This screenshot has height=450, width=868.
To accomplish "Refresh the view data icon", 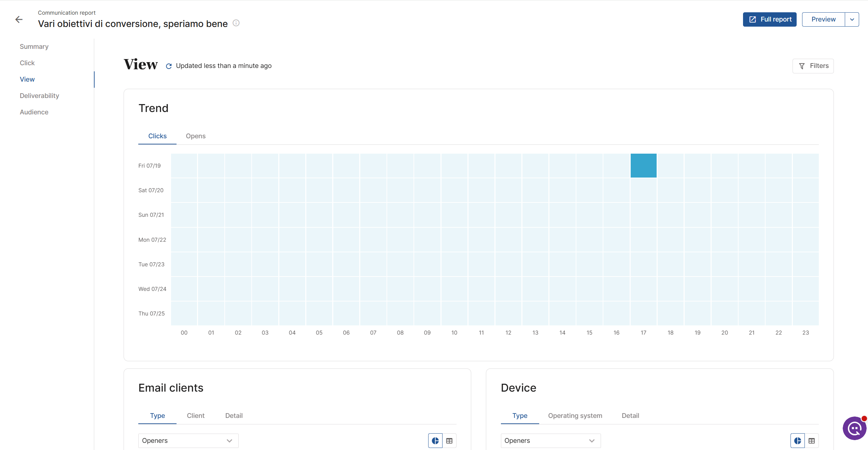I will [x=169, y=66].
